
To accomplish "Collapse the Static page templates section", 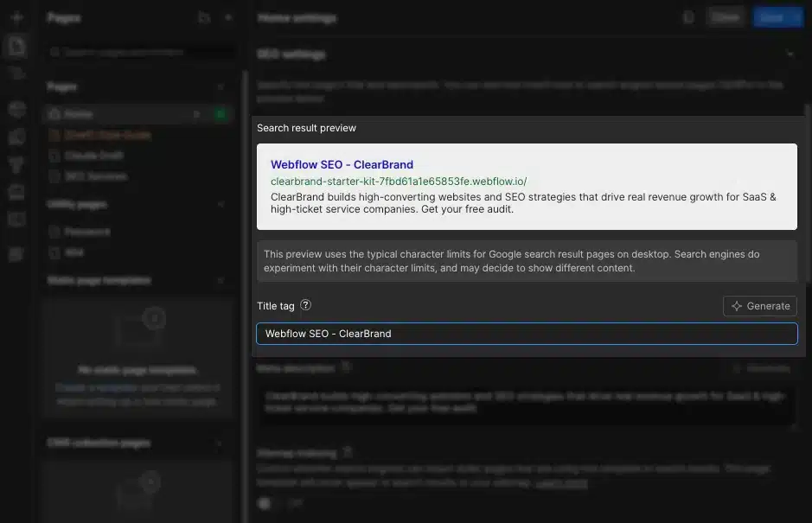I will tap(221, 281).
